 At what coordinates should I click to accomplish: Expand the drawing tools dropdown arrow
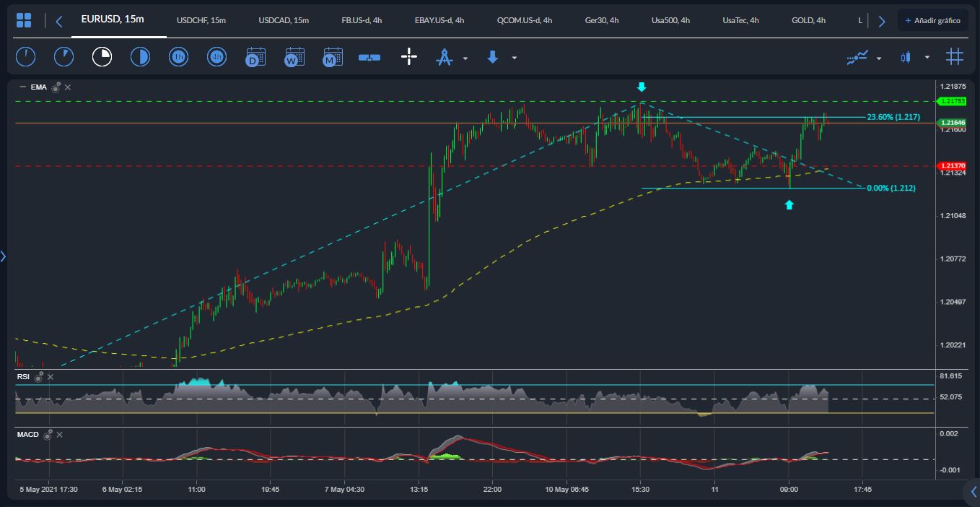[x=465, y=58]
